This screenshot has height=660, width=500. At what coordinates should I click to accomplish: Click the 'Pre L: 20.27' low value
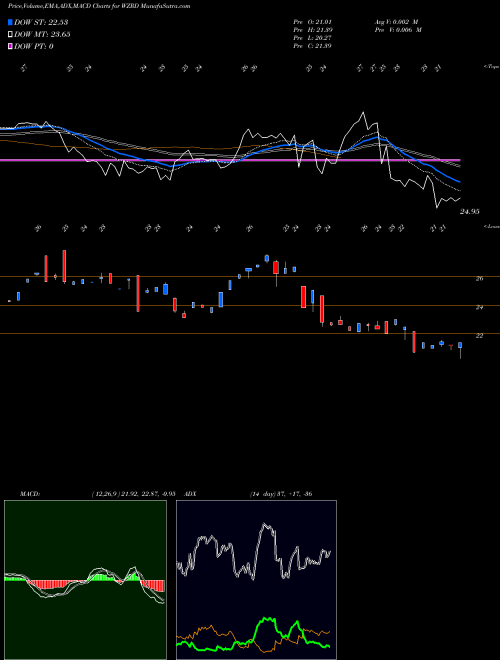pos(312,38)
